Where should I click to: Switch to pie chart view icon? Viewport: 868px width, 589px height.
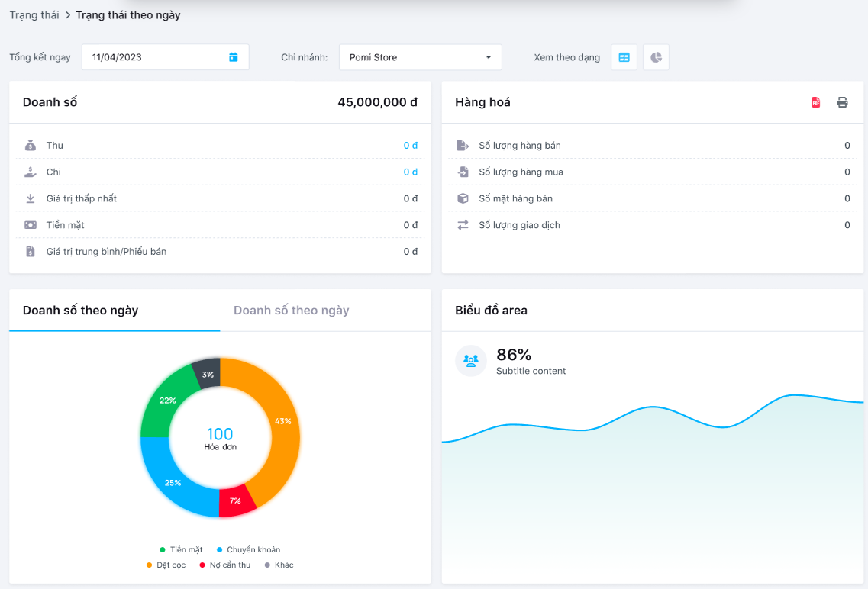pos(656,57)
